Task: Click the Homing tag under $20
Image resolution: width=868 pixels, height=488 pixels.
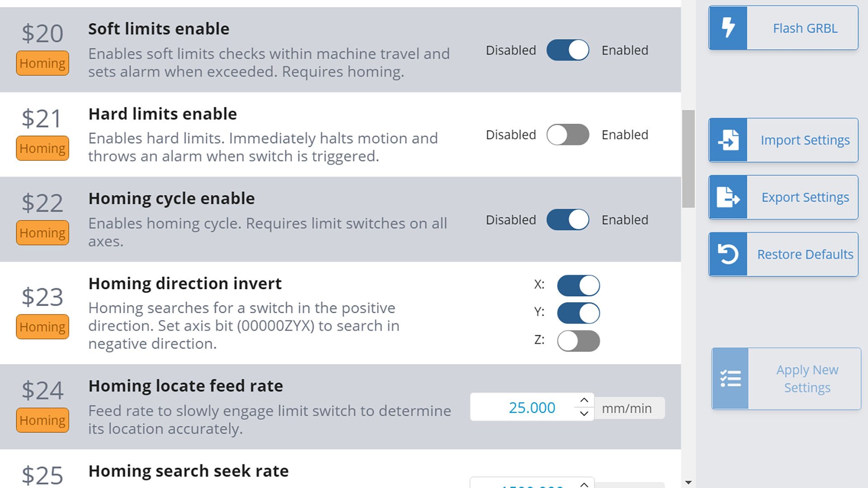Action: click(42, 63)
